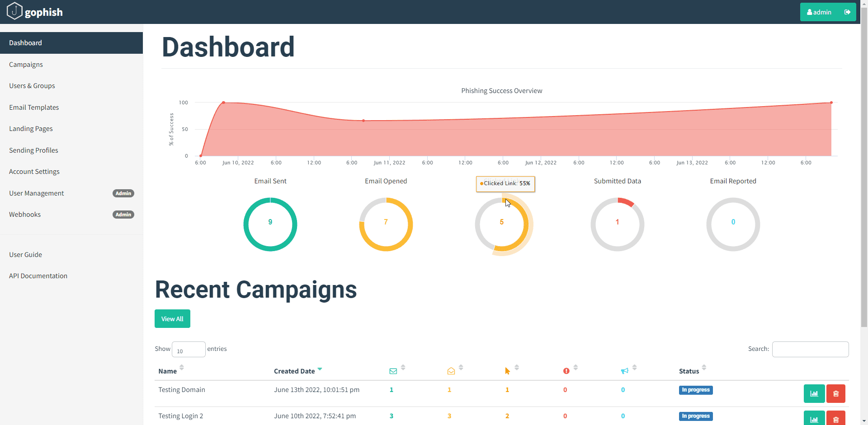The height and width of the screenshot is (425, 868).
Task: Sort table by Created Date arrow
Action: (x=320, y=369)
